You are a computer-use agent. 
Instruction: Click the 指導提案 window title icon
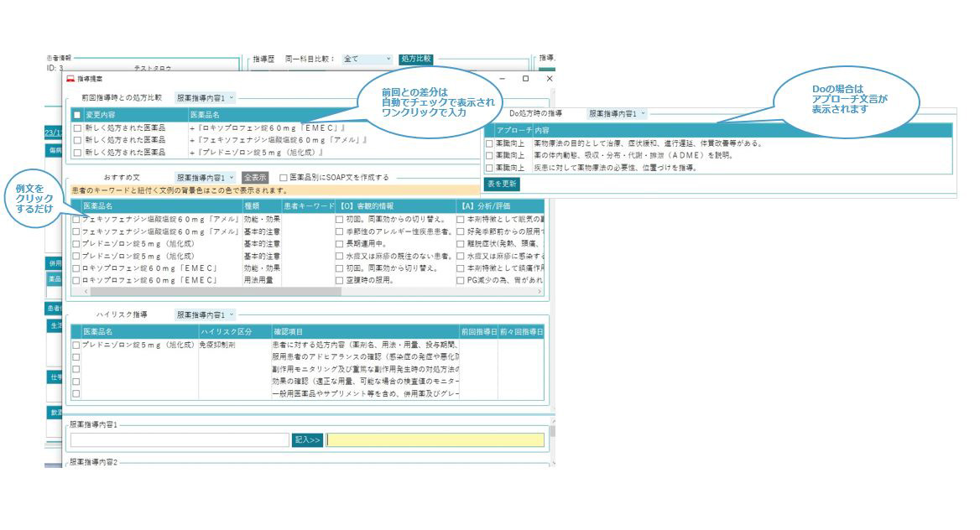(x=70, y=79)
